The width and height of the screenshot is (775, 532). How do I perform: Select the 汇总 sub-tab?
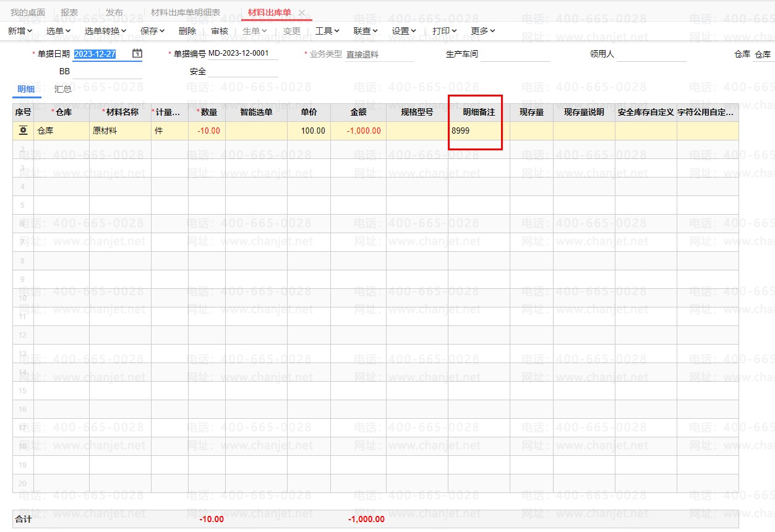63,89
